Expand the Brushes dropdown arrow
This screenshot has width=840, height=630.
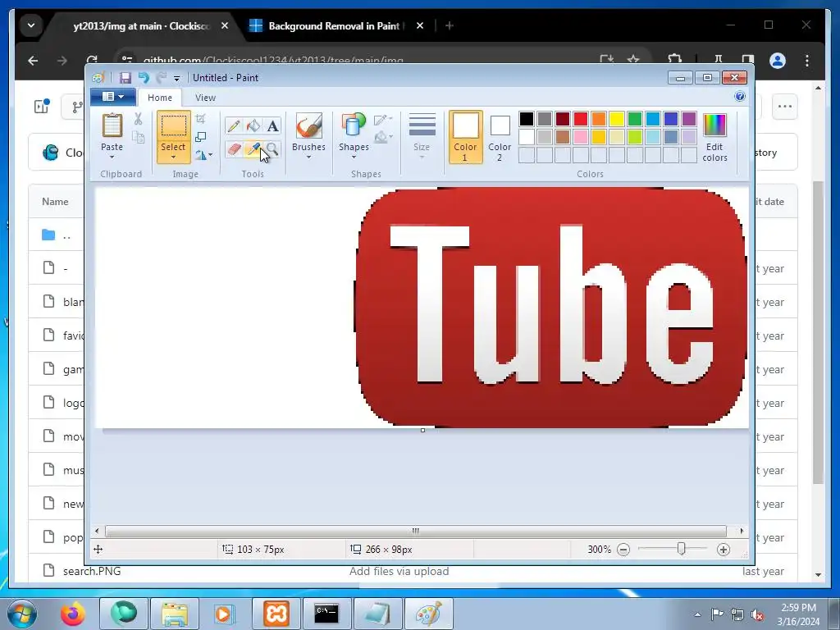tap(309, 157)
